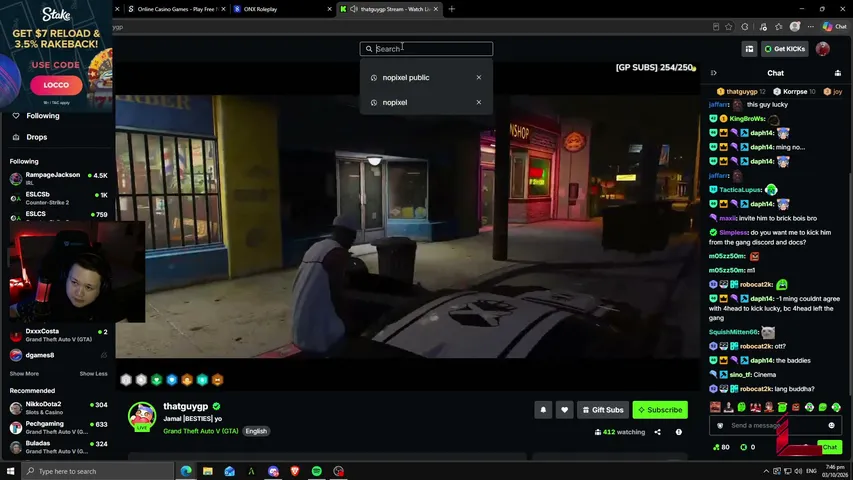Click the green hexagon badge under video
Image resolution: width=853 pixels, height=480 pixels.
coord(157,380)
